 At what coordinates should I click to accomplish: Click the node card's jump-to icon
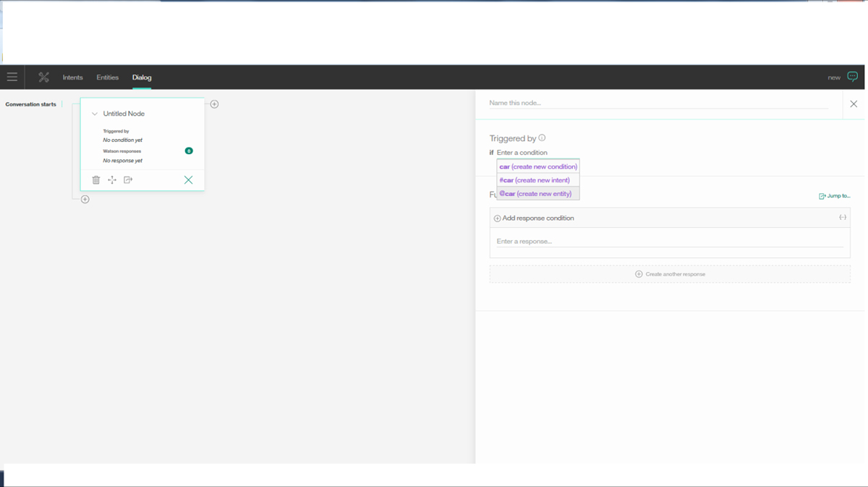pyautogui.click(x=128, y=180)
